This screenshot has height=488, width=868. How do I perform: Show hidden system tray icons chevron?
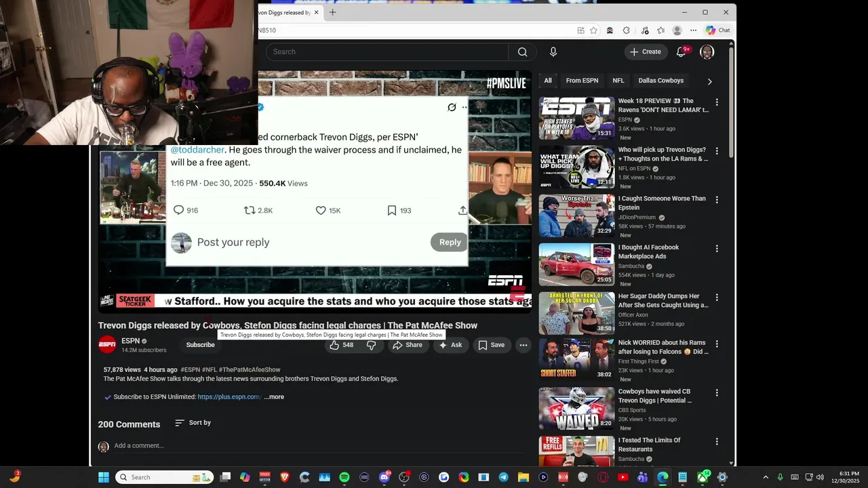(766, 477)
